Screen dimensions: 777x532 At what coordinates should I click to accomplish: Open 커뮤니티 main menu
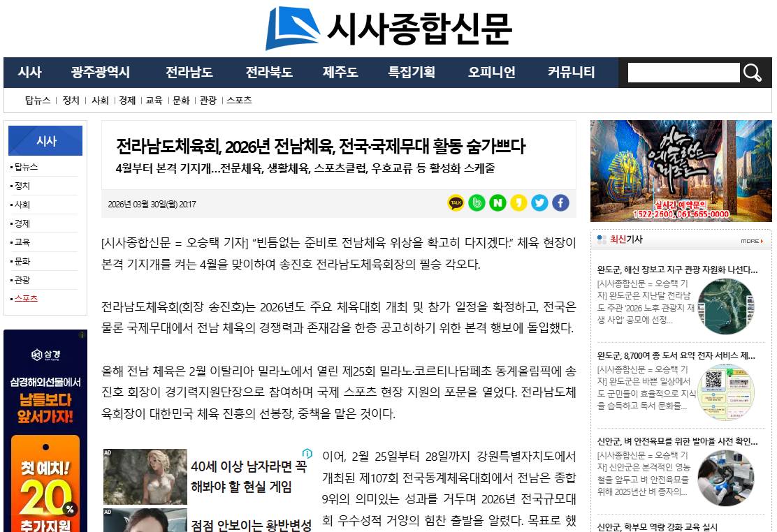[571, 73]
